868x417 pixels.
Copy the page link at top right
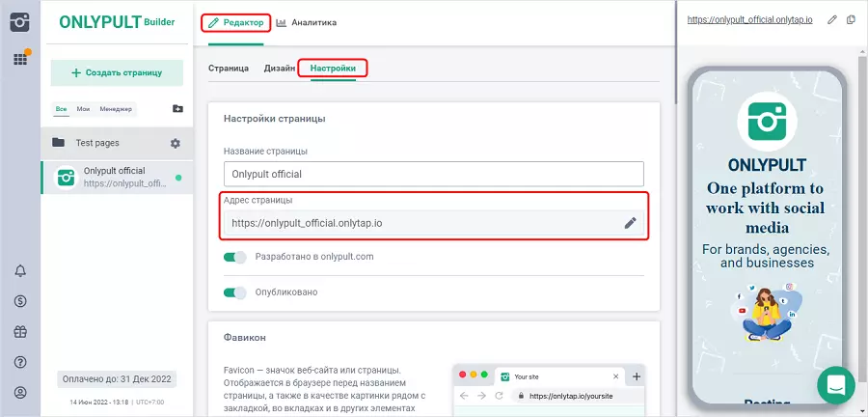[851, 20]
